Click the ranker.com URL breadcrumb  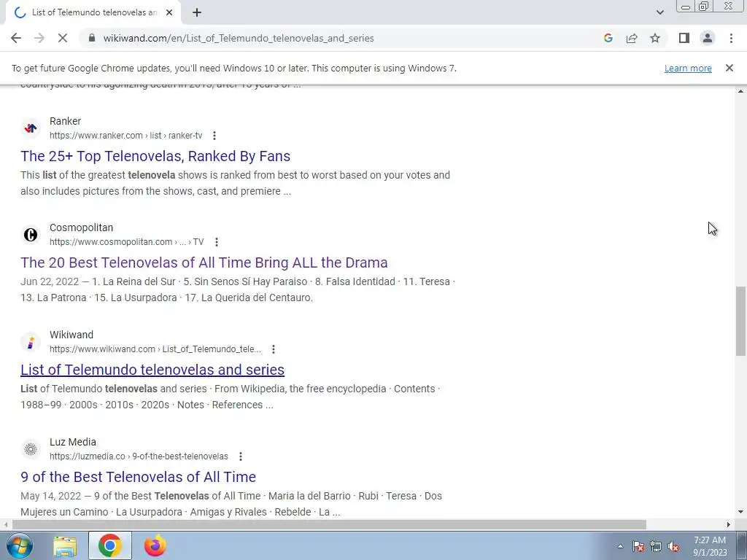(x=125, y=136)
